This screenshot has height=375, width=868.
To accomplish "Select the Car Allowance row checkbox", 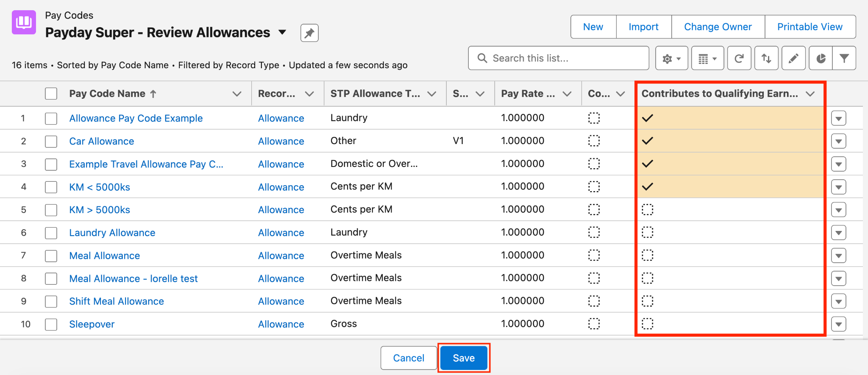I will [51, 141].
